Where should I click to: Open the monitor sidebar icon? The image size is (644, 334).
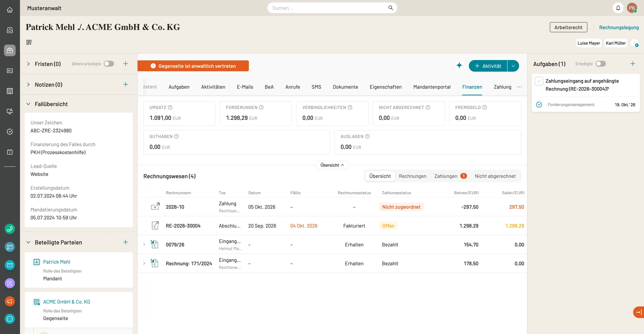[10, 111]
